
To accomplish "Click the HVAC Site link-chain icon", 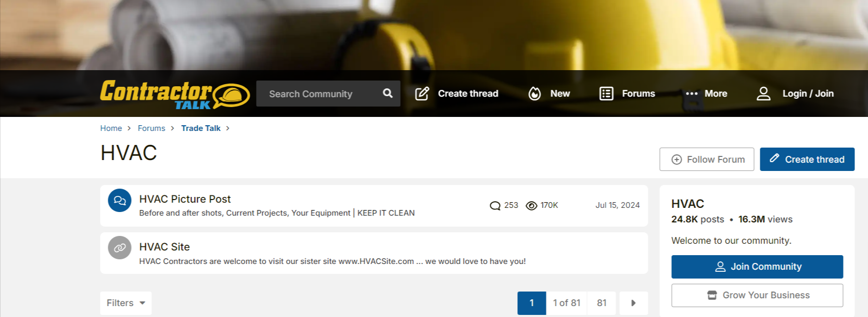I will pyautogui.click(x=120, y=248).
